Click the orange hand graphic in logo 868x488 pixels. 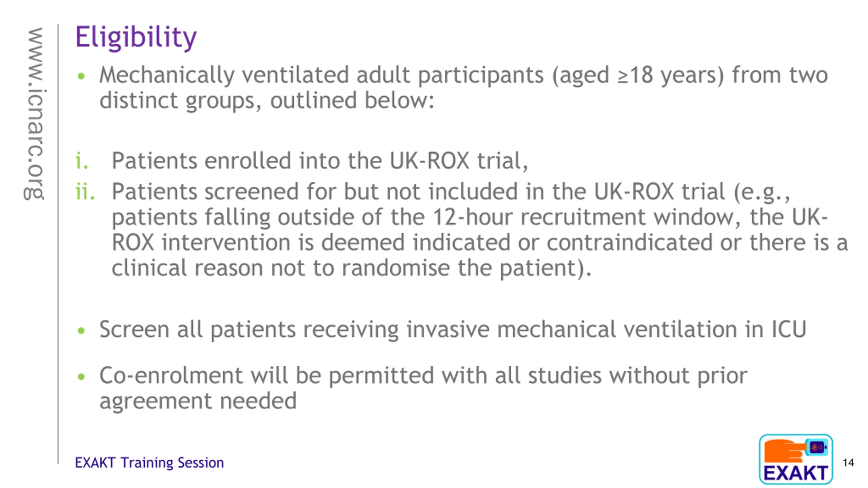(x=785, y=451)
